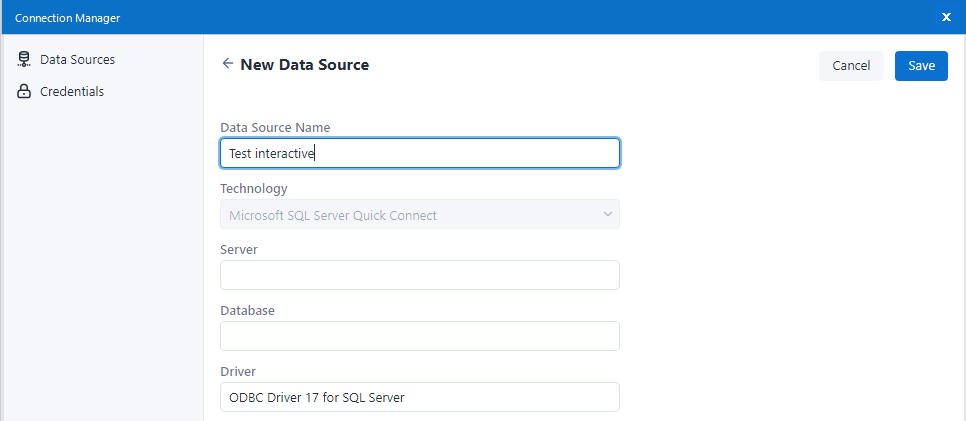The image size is (966, 421).
Task: Click the Credentials lock icon
Action: coord(25,92)
